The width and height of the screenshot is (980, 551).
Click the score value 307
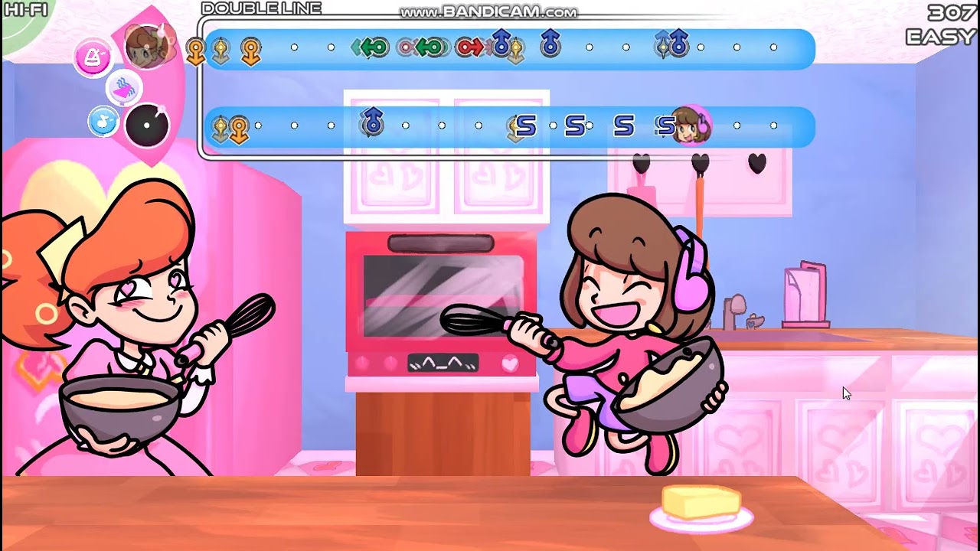[x=950, y=13]
